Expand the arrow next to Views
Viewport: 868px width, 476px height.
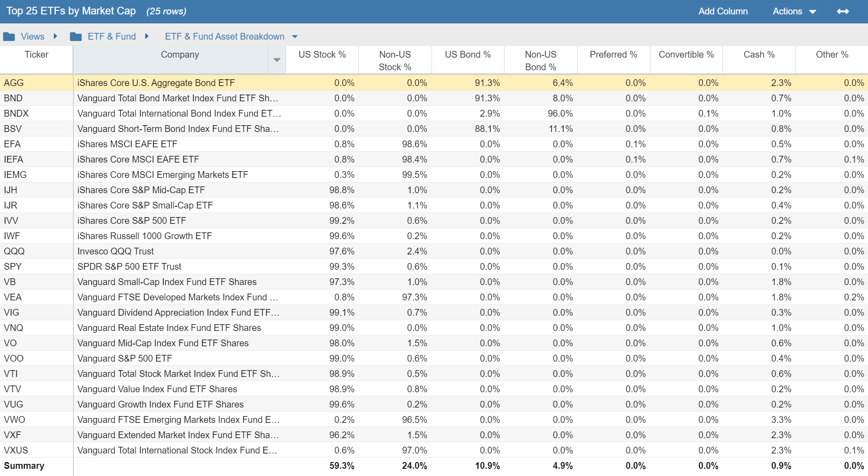tap(55, 36)
